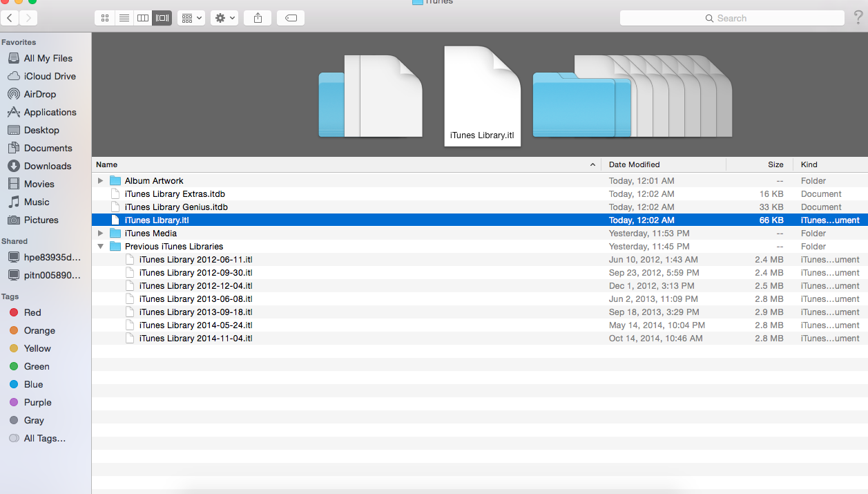Screen dimensions: 868x494
Task: Switch to list view
Action: coord(124,18)
